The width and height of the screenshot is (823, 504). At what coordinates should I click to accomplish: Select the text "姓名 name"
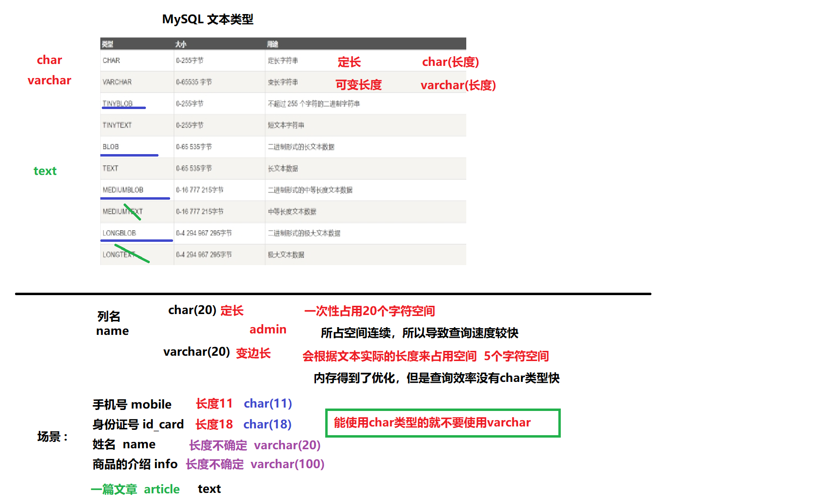pyautogui.click(x=124, y=444)
